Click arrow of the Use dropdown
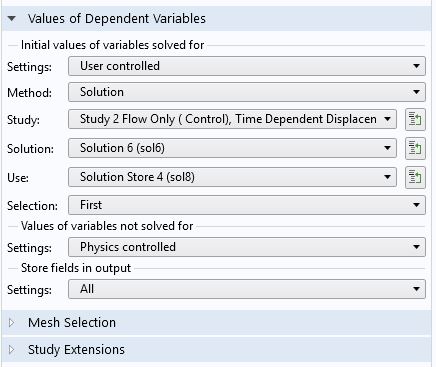Screen dimensions: 436x367 pyautogui.click(x=387, y=177)
